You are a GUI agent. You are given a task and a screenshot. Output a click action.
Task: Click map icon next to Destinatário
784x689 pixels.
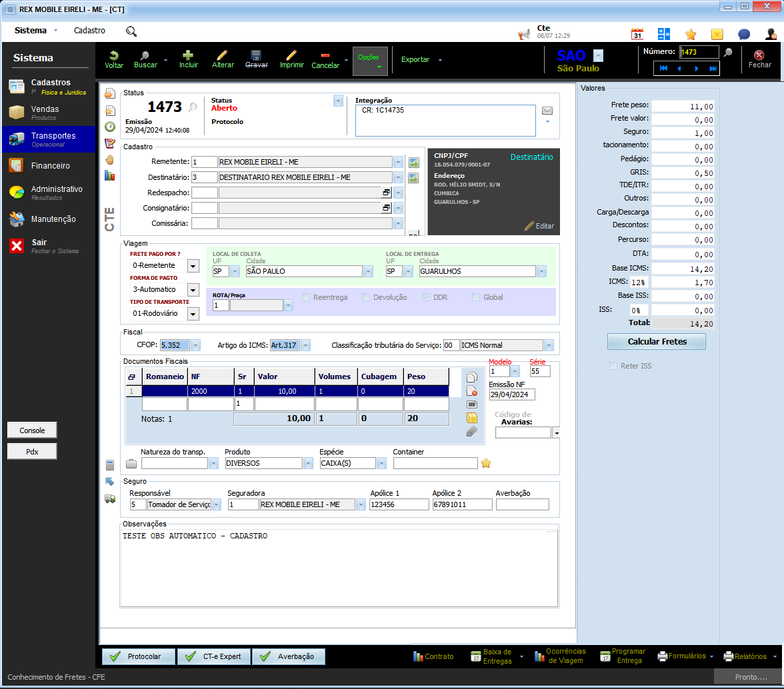click(x=413, y=178)
